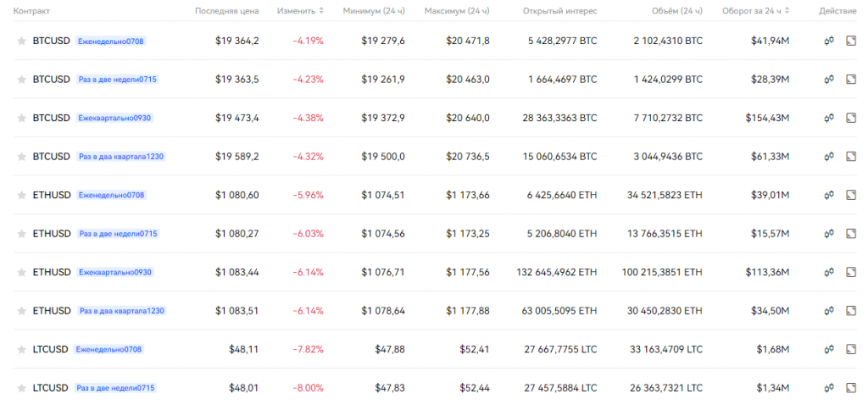Open candlestick chart for BTCUSD Еженедельно0708
The width and height of the screenshot is (868, 405).
830,41
